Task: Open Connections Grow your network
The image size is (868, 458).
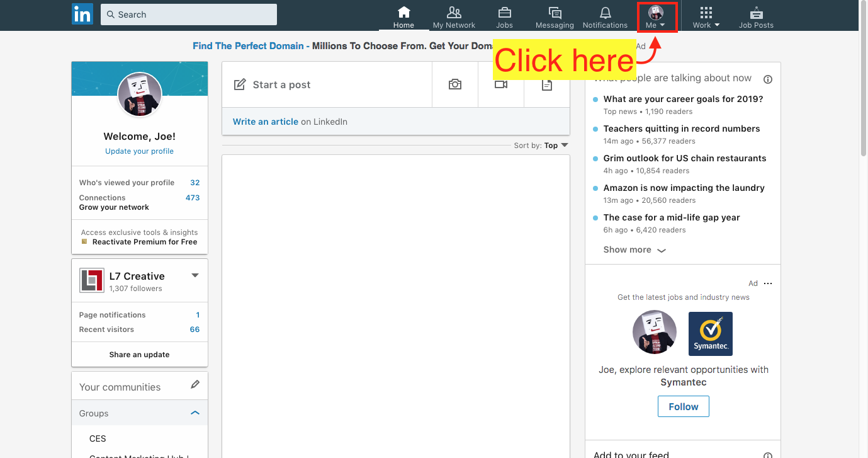Action: [140, 202]
